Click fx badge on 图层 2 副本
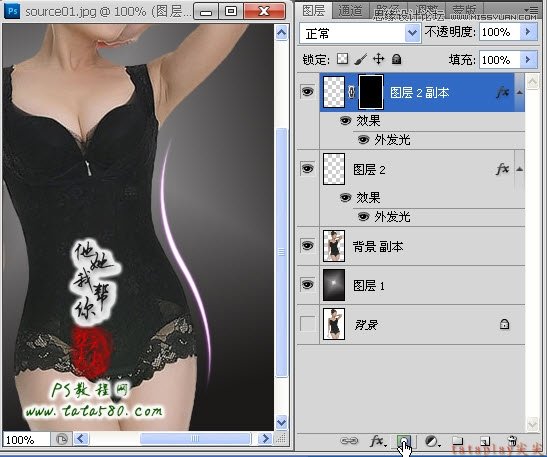The height and width of the screenshot is (457, 547). [503, 92]
